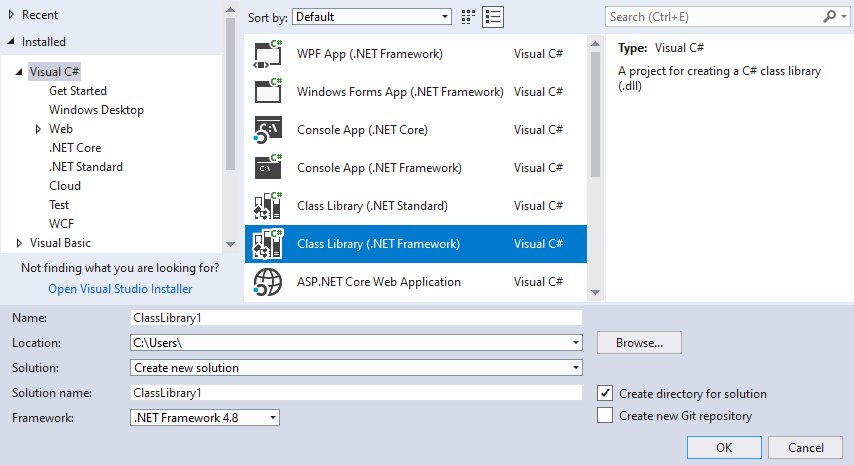Image resolution: width=854 pixels, height=465 pixels.
Task: Select the Windows Forms App template icon
Action: point(268,91)
